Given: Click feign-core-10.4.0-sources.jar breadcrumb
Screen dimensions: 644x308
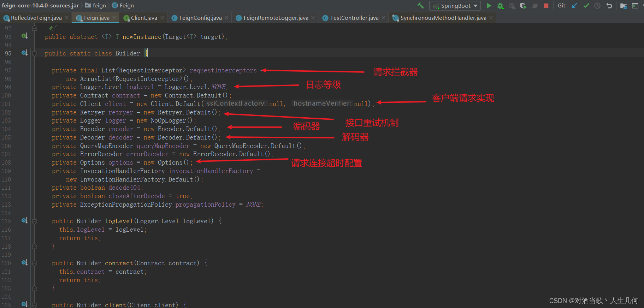Looking at the screenshot, I should tap(40, 6).
